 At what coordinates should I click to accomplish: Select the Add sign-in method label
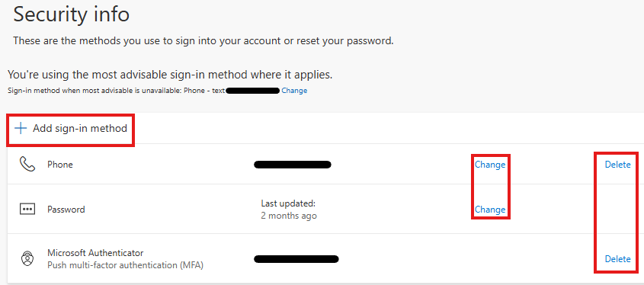[80, 129]
